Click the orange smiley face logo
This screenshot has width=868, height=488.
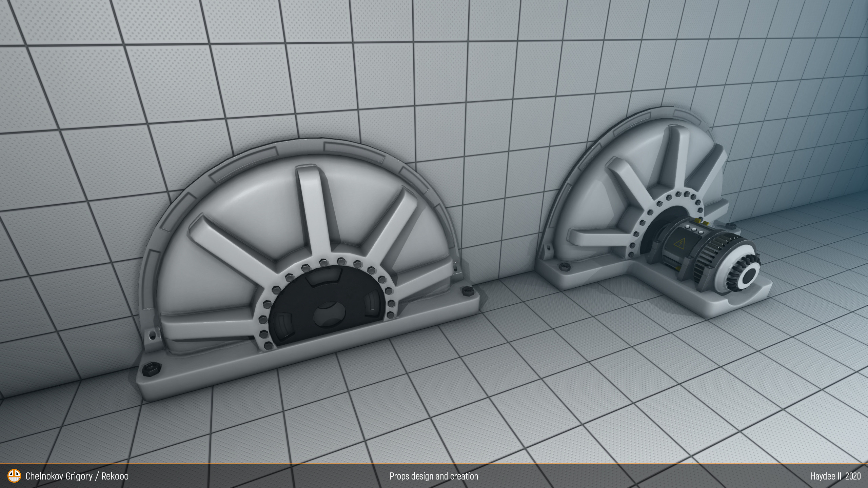tap(14, 476)
